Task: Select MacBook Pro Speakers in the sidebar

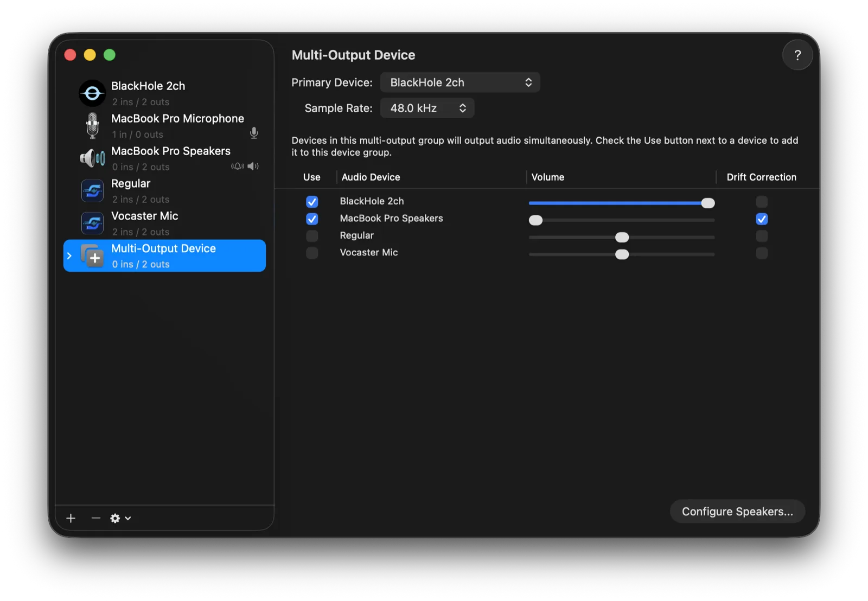Action: [164, 158]
